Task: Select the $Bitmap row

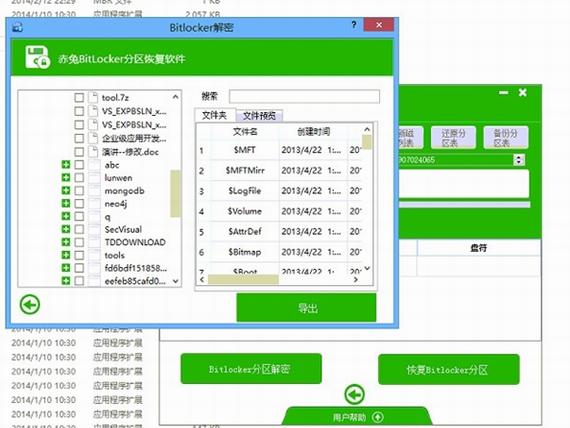Action: coord(280,252)
